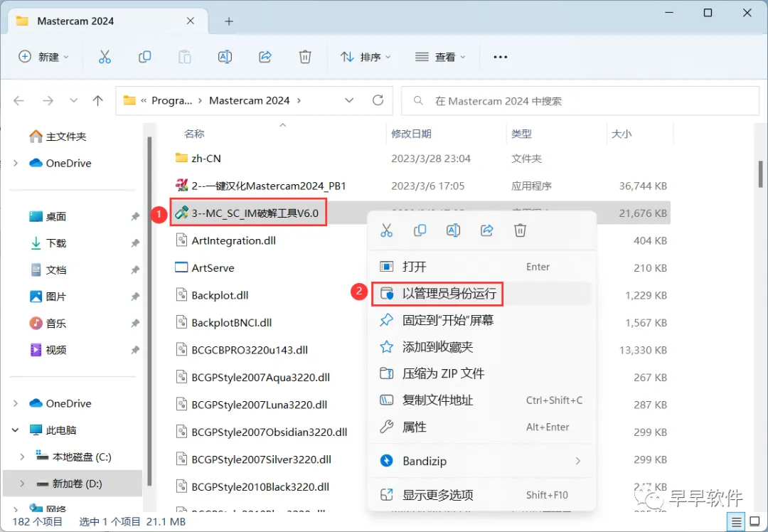Screen dimensions: 768x532
Task: Focus the 在 Mastercam 2024 中搜索 box
Action: 580,101
